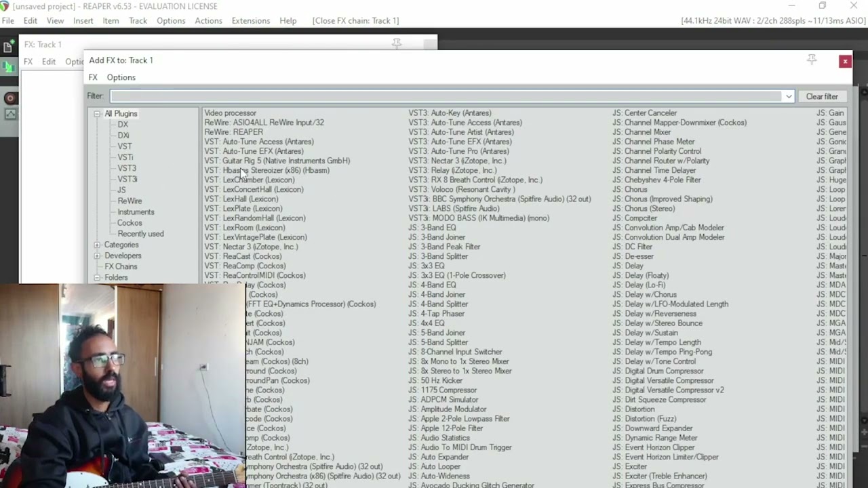Open the main Options menu in REAPER

point(171,21)
